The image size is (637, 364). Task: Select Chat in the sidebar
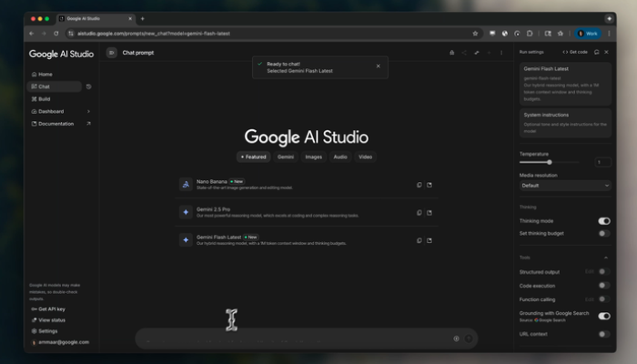point(54,86)
